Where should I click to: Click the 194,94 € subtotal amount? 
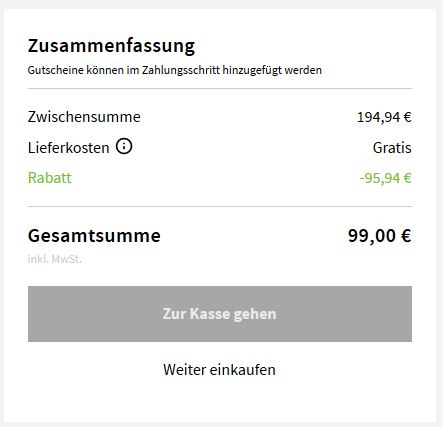[x=384, y=117]
